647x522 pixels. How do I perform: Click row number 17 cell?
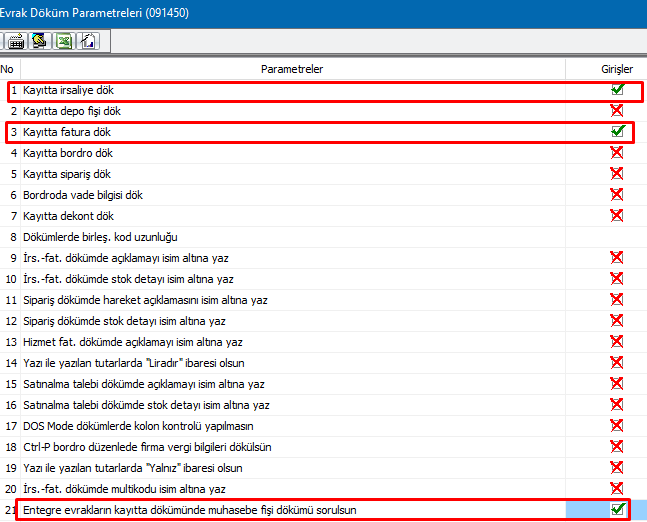[10, 426]
